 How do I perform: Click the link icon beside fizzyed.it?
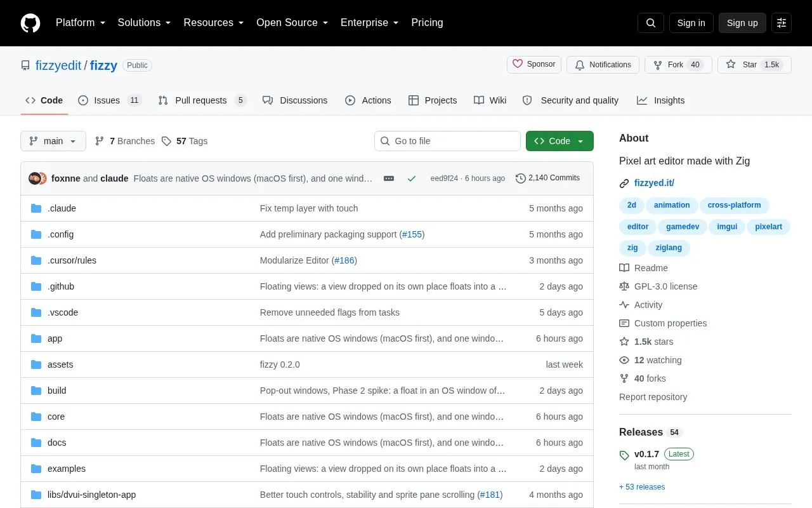tap(624, 184)
